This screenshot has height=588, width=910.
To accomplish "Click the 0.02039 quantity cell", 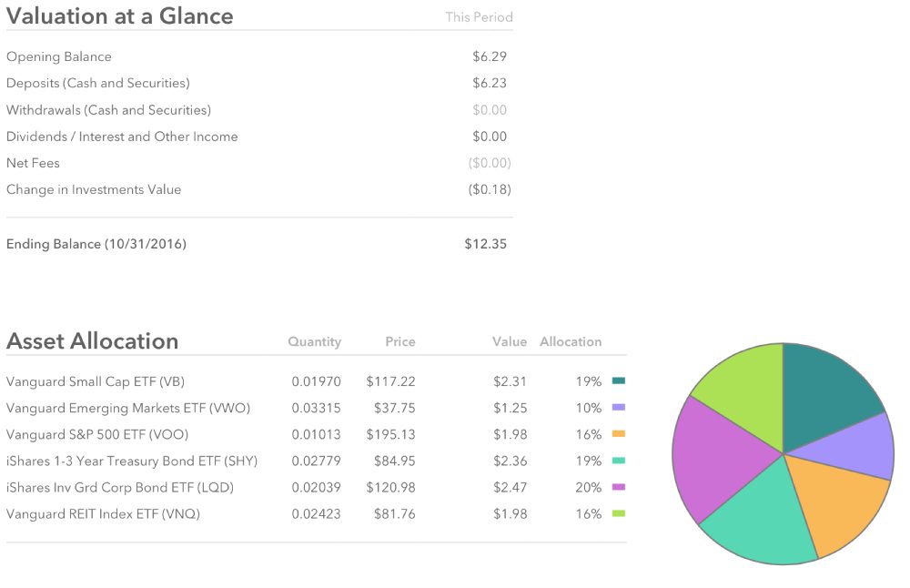I will click(316, 488).
